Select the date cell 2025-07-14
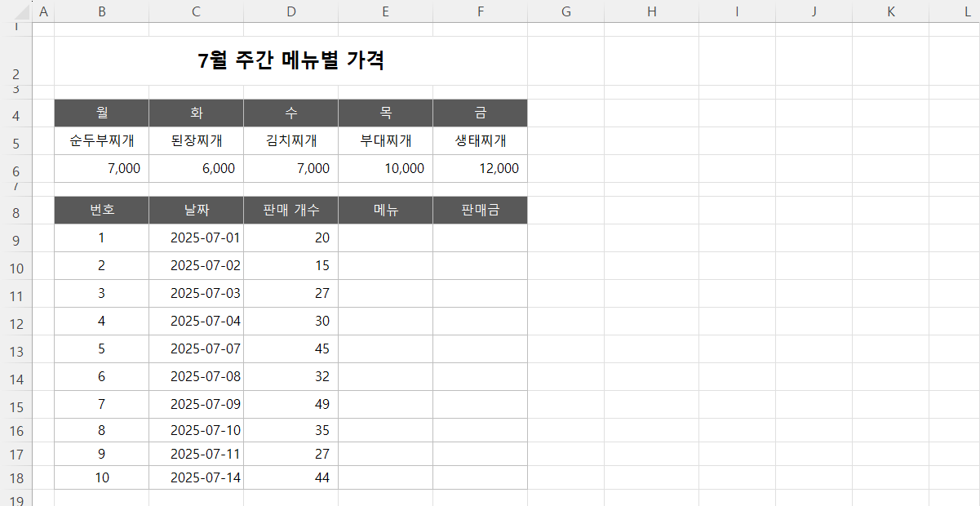 (196, 478)
